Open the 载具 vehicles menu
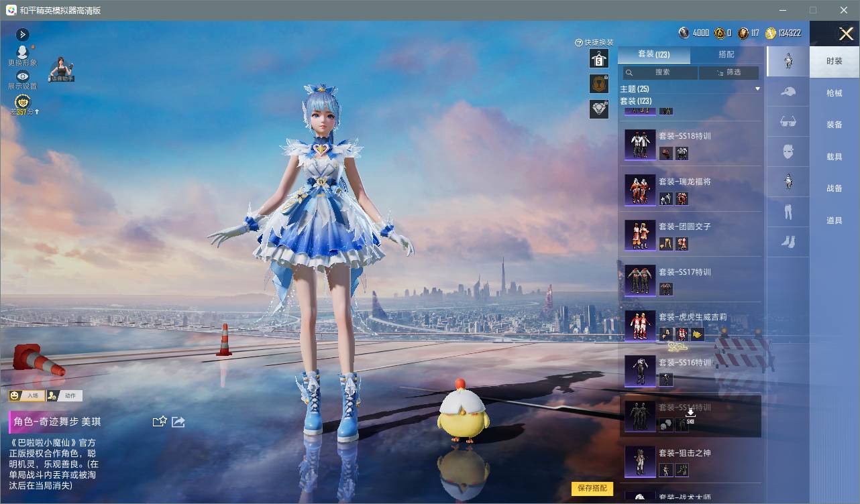860x504 pixels. click(x=835, y=157)
